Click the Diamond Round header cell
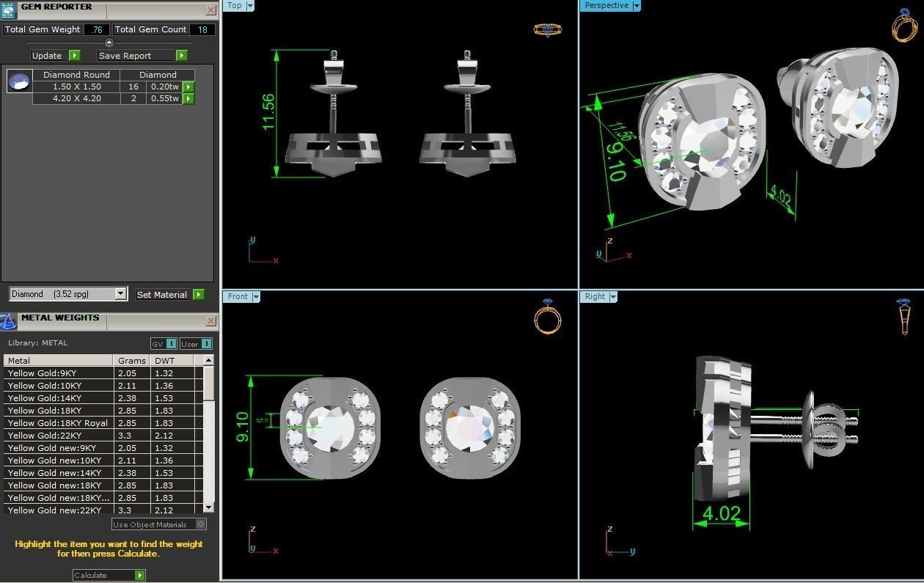924x583 pixels. [76, 75]
